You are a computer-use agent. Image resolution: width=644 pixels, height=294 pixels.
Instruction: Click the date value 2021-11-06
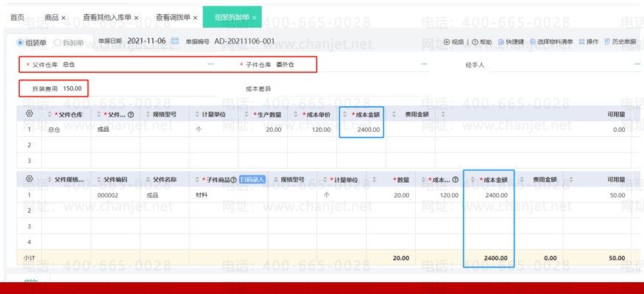pos(146,41)
